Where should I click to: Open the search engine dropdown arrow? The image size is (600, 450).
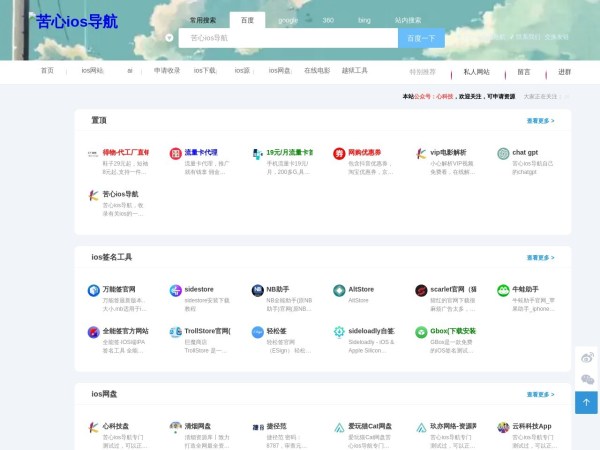[x=169, y=38]
